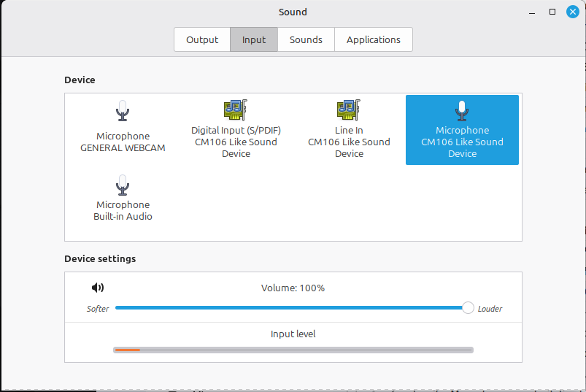Screen dimensions: 586x392
Task: Minimize the Sound window
Action: [533, 12]
